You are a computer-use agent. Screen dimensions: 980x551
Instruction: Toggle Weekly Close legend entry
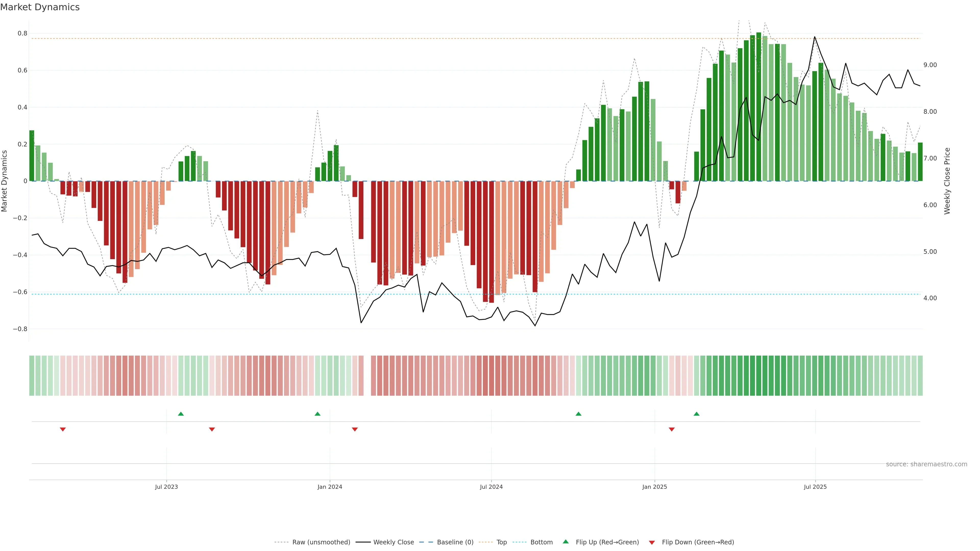393,542
